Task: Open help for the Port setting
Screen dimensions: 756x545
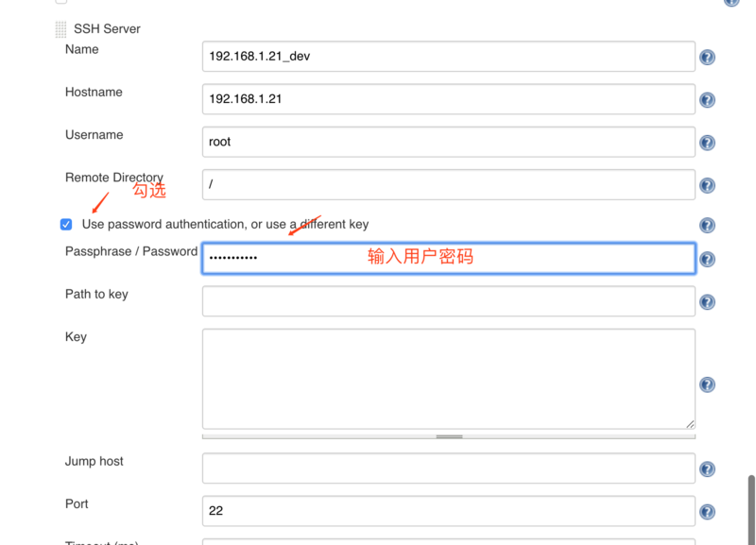Action: click(707, 511)
